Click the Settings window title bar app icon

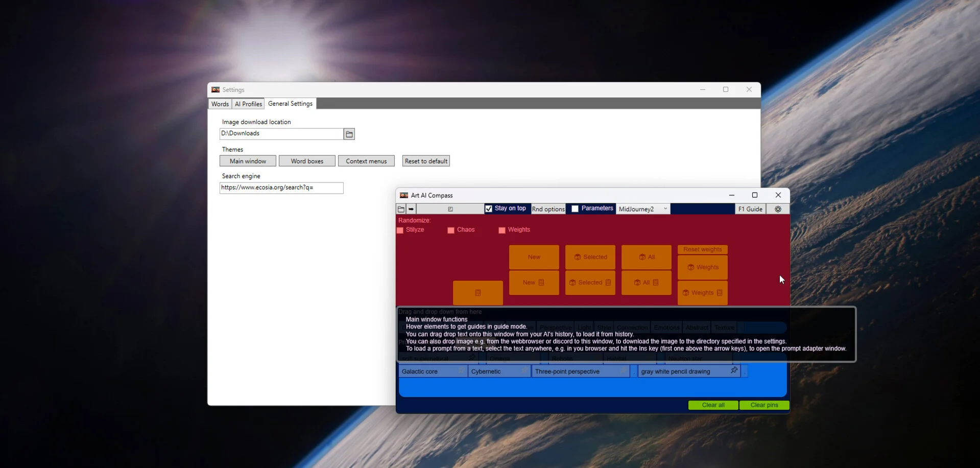[216, 89]
